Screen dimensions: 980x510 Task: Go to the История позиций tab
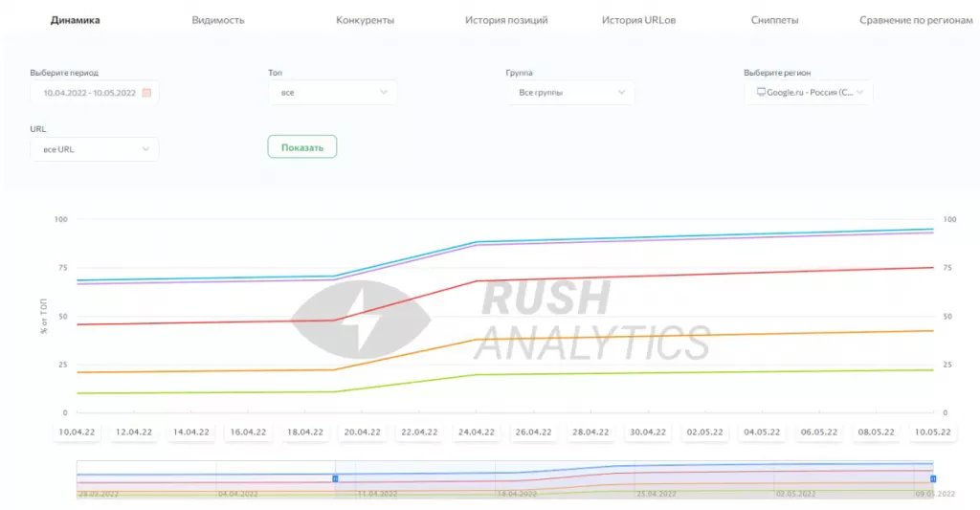[506, 20]
